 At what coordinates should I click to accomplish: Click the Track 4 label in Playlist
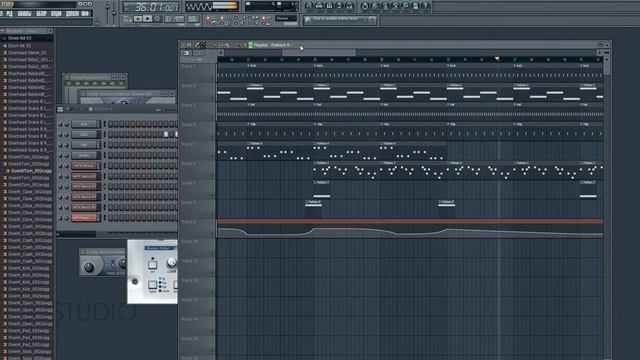[x=189, y=124]
